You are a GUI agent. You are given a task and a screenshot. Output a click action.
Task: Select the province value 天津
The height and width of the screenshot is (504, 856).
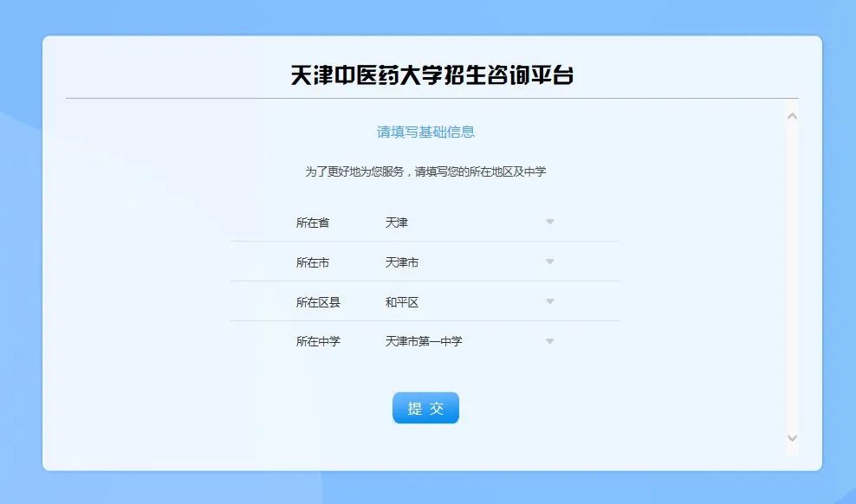pyautogui.click(x=397, y=223)
